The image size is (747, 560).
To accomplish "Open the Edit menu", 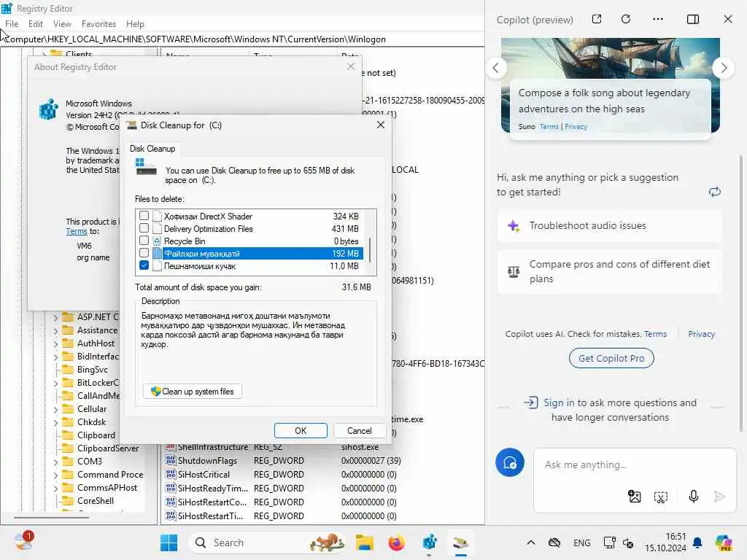I will (x=36, y=24).
